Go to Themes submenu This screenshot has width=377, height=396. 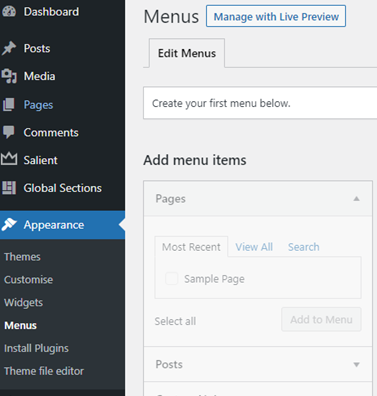pos(22,257)
